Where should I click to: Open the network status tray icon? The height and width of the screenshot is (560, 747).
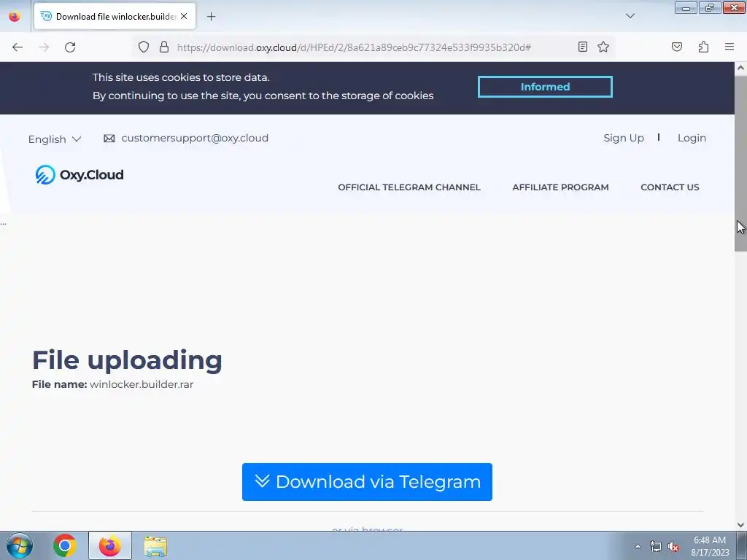pos(656,547)
